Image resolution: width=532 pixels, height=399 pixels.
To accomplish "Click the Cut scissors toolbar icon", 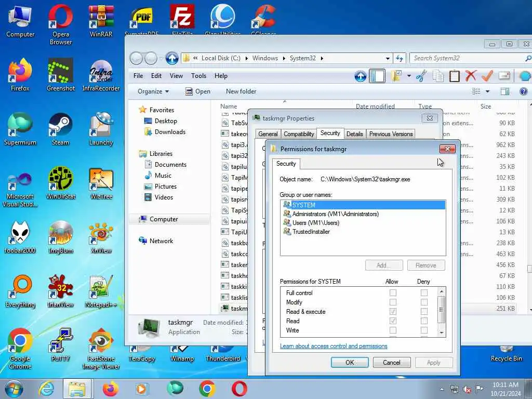I will pos(421,76).
